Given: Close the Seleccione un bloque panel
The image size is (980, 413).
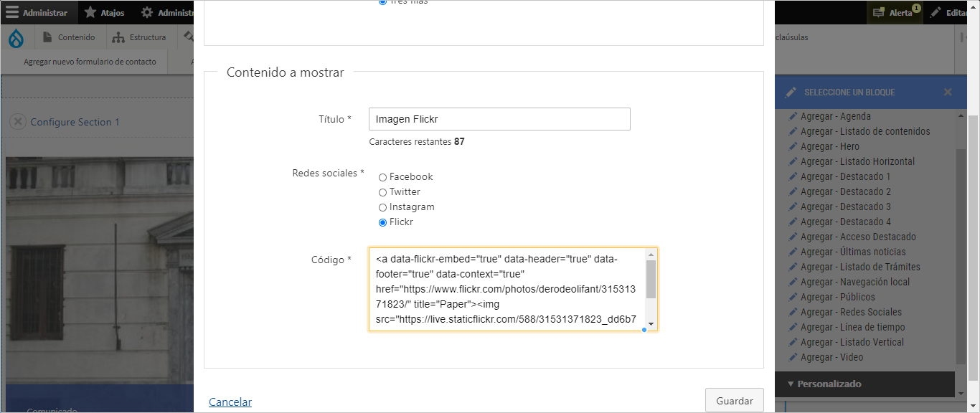Looking at the screenshot, I should (x=948, y=92).
